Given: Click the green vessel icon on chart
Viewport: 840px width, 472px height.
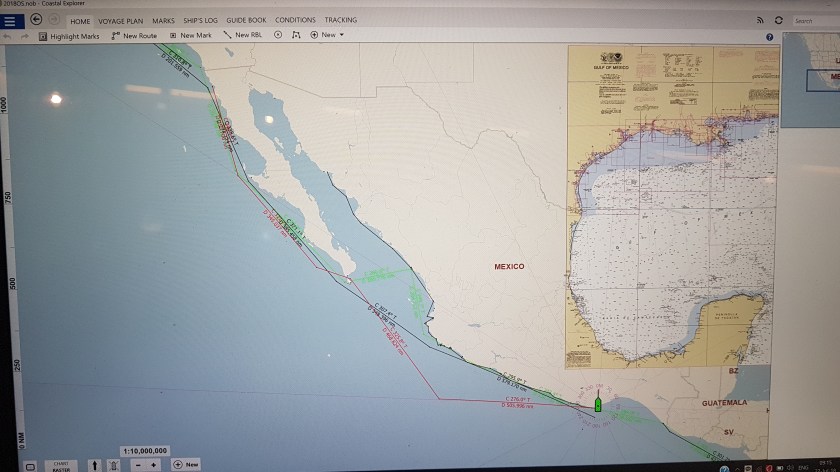Looking at the screenshot, I should pos(598,404).
